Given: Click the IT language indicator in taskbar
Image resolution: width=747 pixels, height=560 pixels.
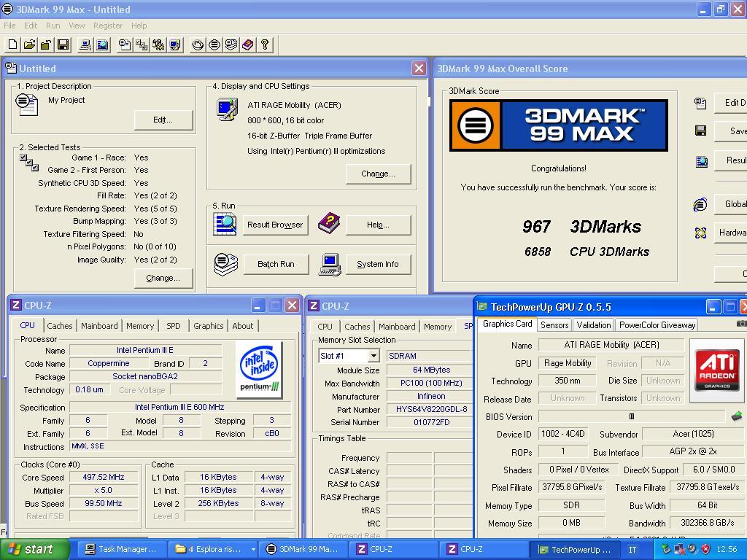Looking at the screenshot, I should coord(632,550).
